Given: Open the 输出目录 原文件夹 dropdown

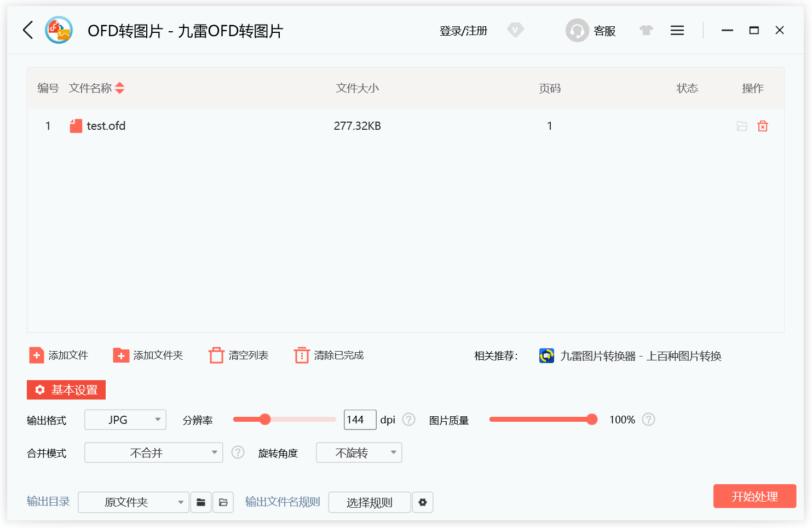Looking at the screenshot, I should [134, 502].
